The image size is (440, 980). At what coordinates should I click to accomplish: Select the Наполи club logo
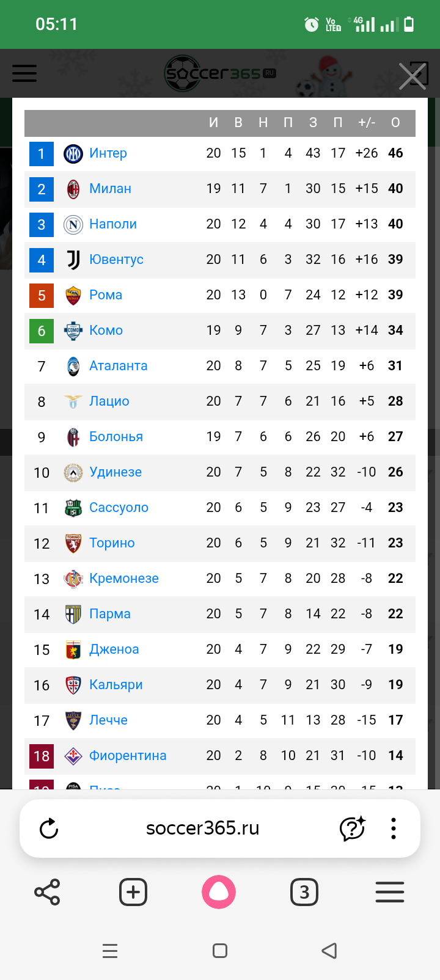coord(73,224)
